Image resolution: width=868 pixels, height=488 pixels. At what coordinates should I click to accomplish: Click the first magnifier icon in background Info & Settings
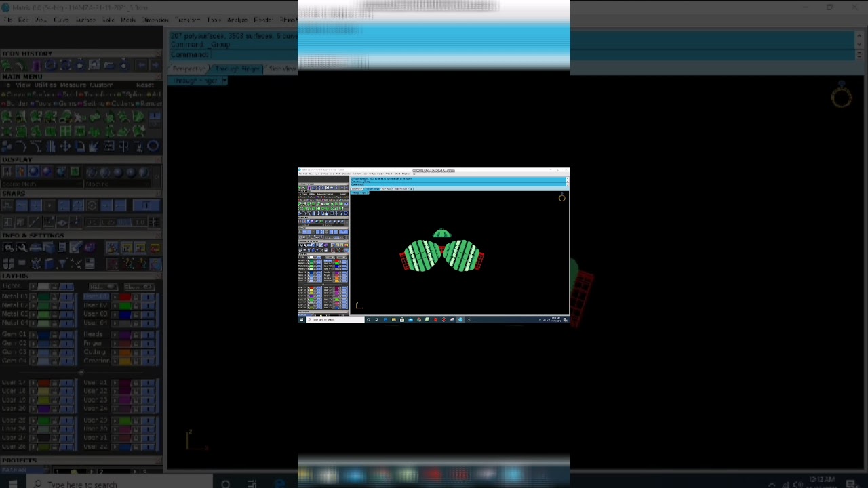click(9, 247)
